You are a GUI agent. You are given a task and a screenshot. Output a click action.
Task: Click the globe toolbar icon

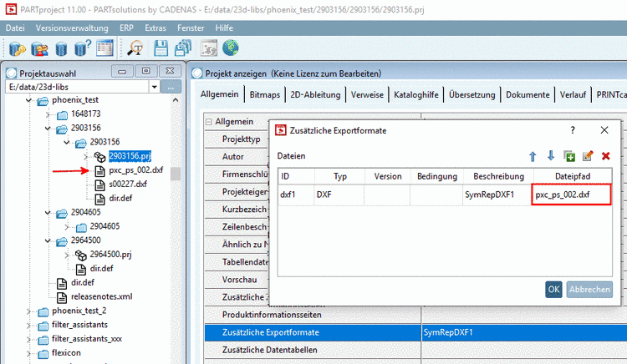(x=231, y=48)
